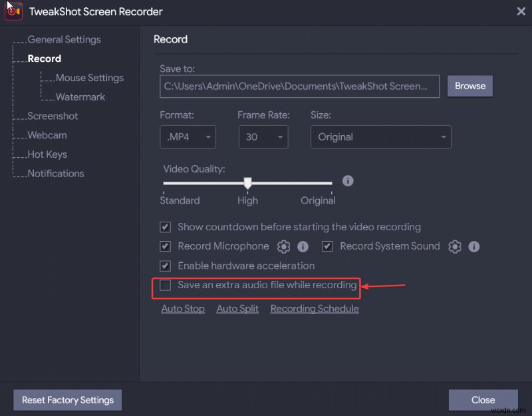Click info icon after Record System Sound gear
532x416 pixels.
(x=474, y=246)
